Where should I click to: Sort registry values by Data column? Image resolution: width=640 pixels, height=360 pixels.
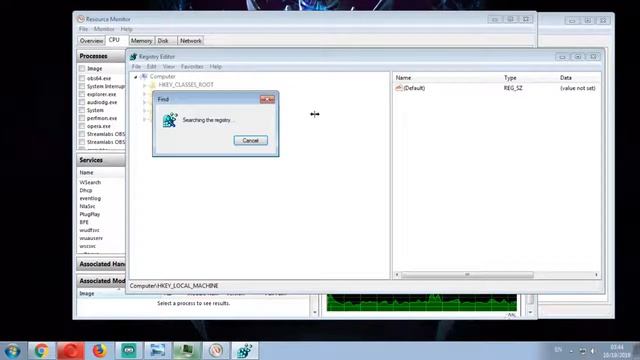(x=579, y=78)
